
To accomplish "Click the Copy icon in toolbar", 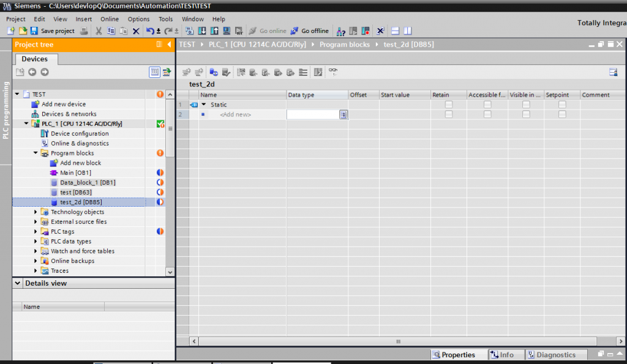I will pos(111,31).
